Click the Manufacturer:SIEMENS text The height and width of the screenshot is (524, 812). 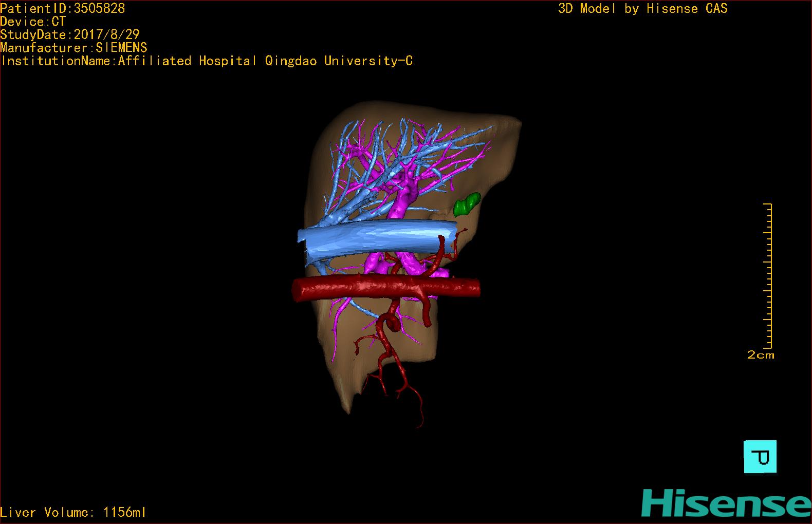click(x=73, y=48)
